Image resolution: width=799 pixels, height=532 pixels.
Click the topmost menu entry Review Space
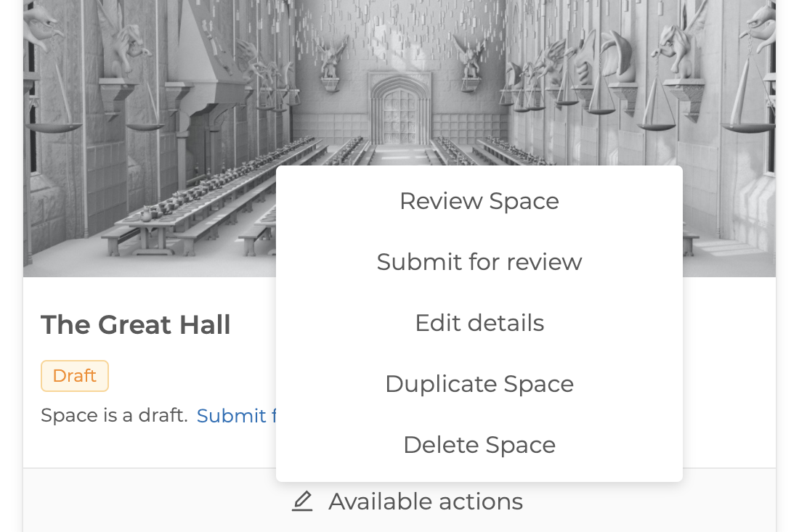click(479, 201)
